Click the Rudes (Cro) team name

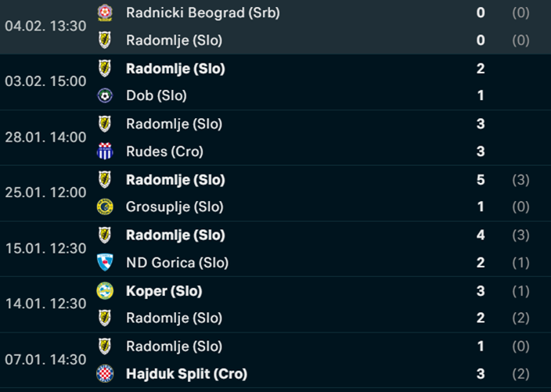[165, 151]
